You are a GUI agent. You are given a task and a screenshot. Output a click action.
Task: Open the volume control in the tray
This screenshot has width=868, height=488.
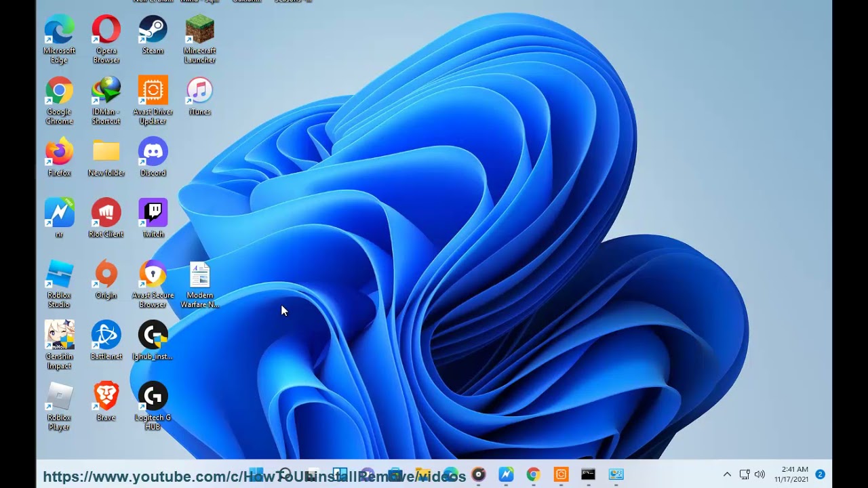click(x=759, y=474)
